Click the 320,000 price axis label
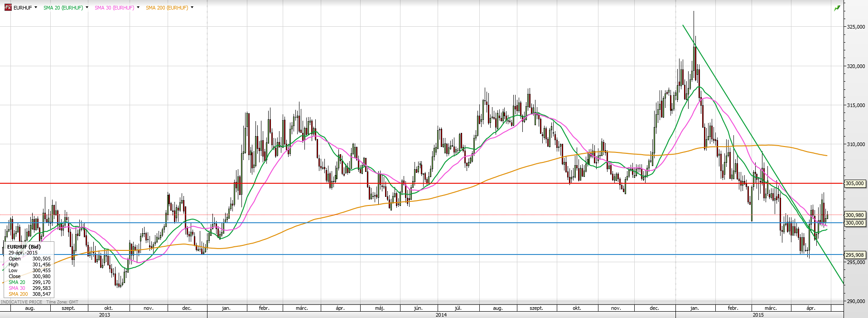Viewport: 868px width, 318px height. pyautogui.click(x=856, y=66)
